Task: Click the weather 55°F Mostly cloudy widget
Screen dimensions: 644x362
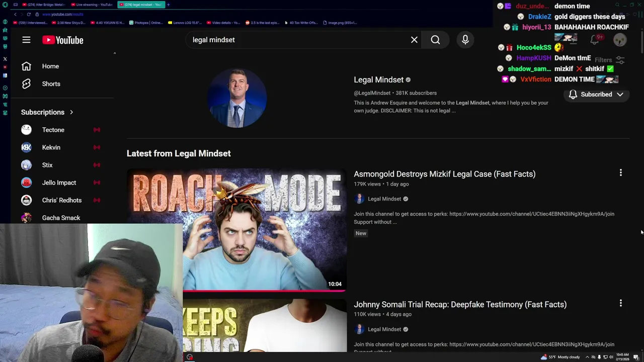Action: pyautogui.click(x=560, y=357)
